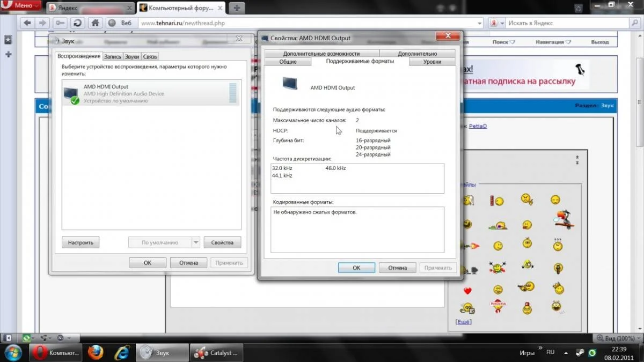Click the Яндекс search engine icon
This screenshot has width=644, height=362.
[x=494, y=23]
